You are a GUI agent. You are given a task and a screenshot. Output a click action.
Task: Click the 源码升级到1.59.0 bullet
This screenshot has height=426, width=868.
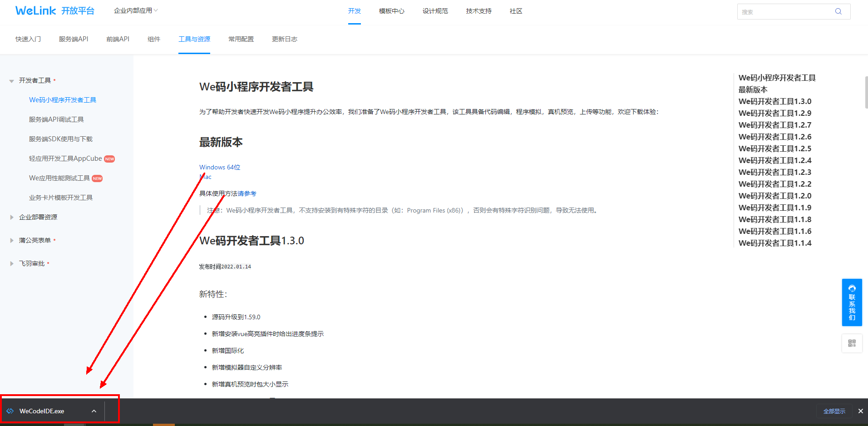pos(236,317)
